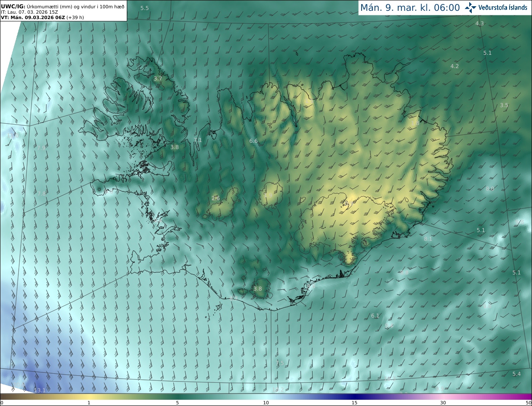Select the 7.9 value on the map

pyautogui.click(x=41, y=148)
